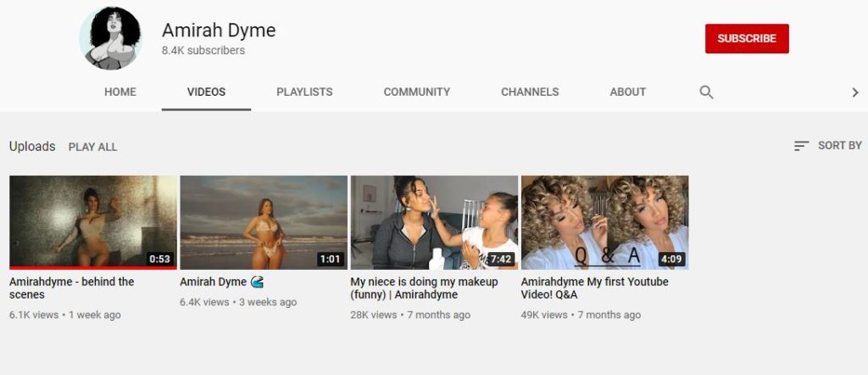Go to the Community tab
This screenshot has height=375, width=868.
(417, 92)
